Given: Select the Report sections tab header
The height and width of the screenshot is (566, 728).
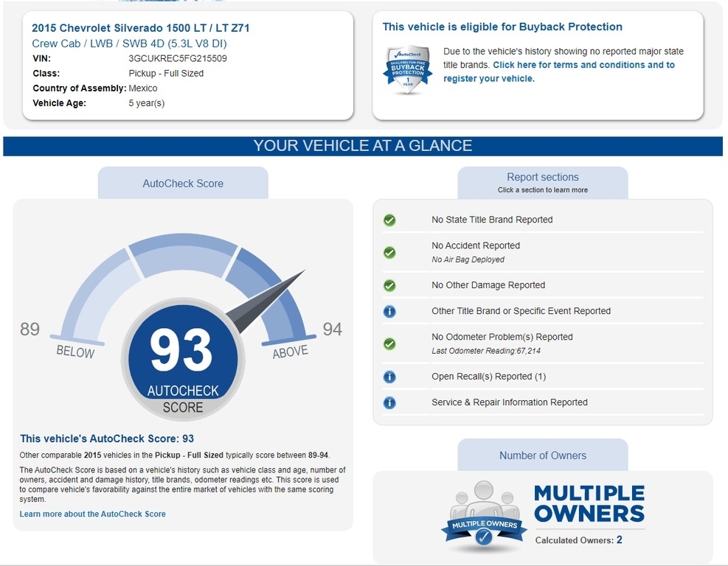Looking at the screenshot, I should pyautogui.click(x=543, y=182).
